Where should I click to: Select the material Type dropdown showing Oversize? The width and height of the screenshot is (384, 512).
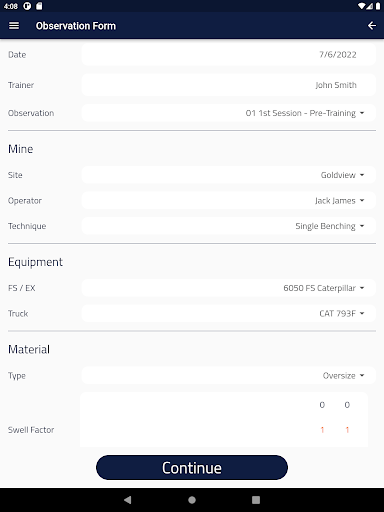click(x=228, y=376)
